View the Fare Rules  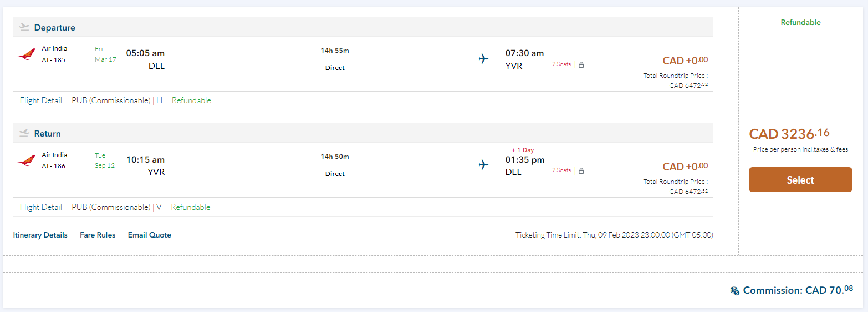98,235
